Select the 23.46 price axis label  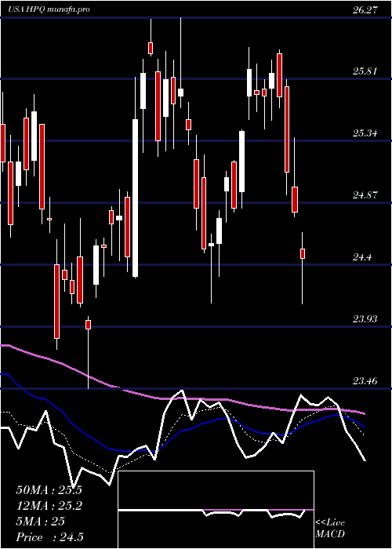click(x=365, y=380)
